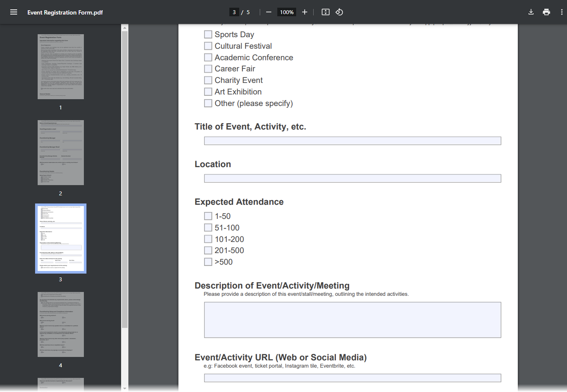This screenshot has height=392, width=567.
Task: Zoom out on the PDF
Action: (268, 12)
